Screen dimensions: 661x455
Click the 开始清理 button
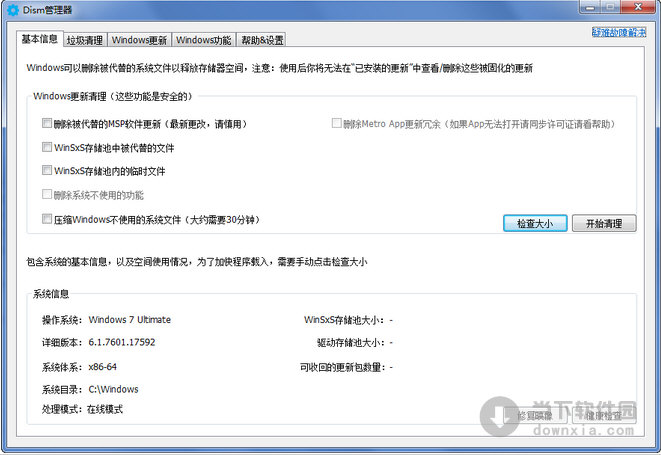(604, 223)
